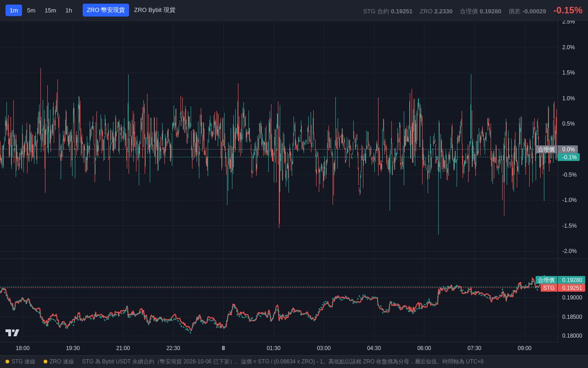Select ZRO 幣安現貨 data source
This screenshot has height=368, width=588.
pos(106,10)
